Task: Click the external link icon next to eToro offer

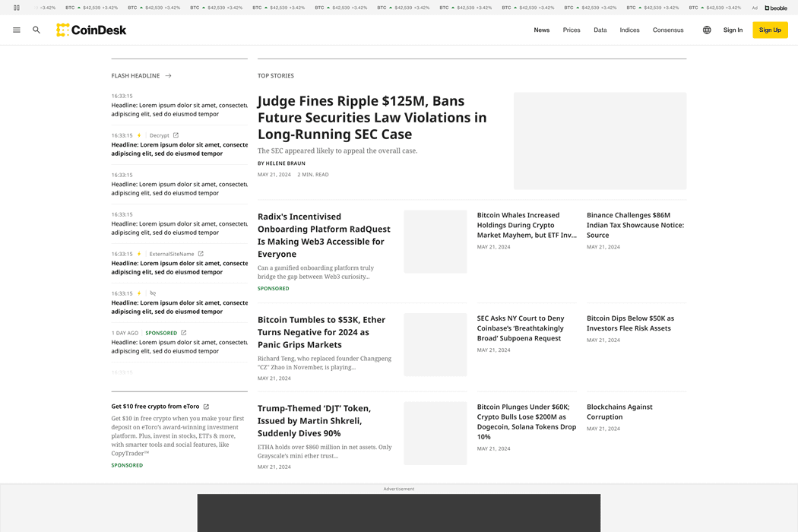Action: pos(206,407)
